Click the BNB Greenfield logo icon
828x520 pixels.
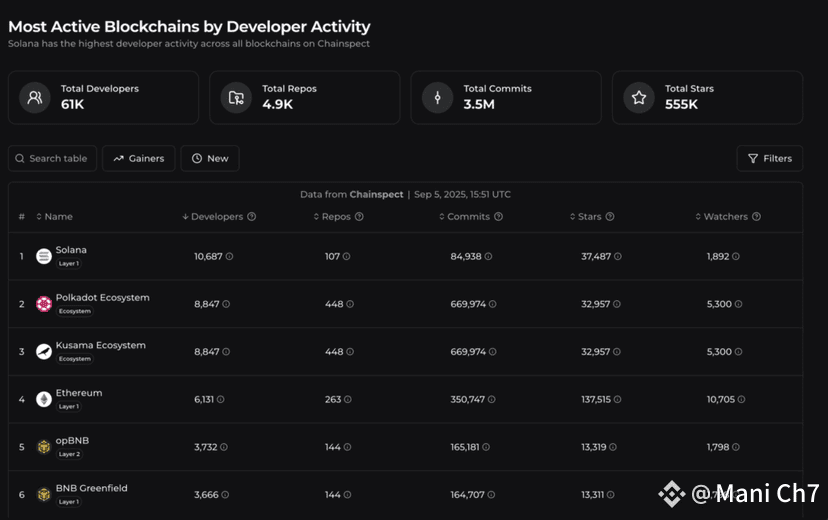[44, 495]
